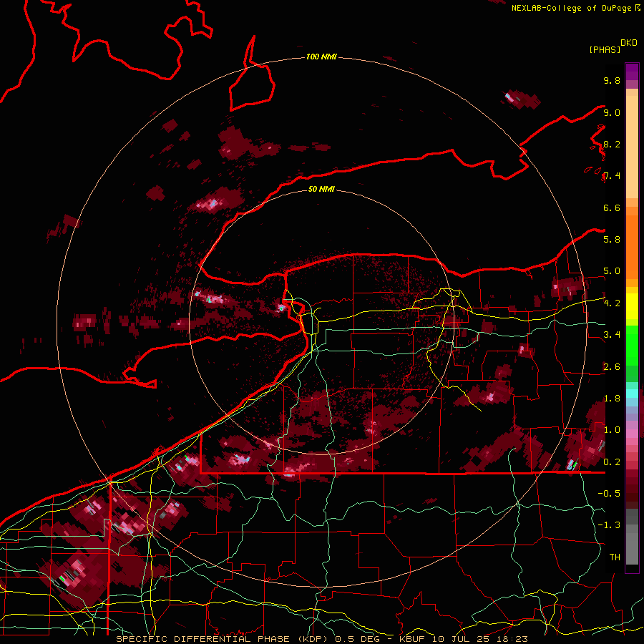Click the 18:23 timestamp
The height and width of the screenshot is (644, 644).
513,639
